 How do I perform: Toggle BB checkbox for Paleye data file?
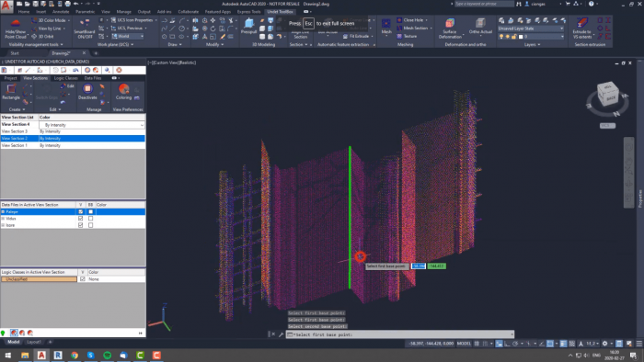[91, 211]
